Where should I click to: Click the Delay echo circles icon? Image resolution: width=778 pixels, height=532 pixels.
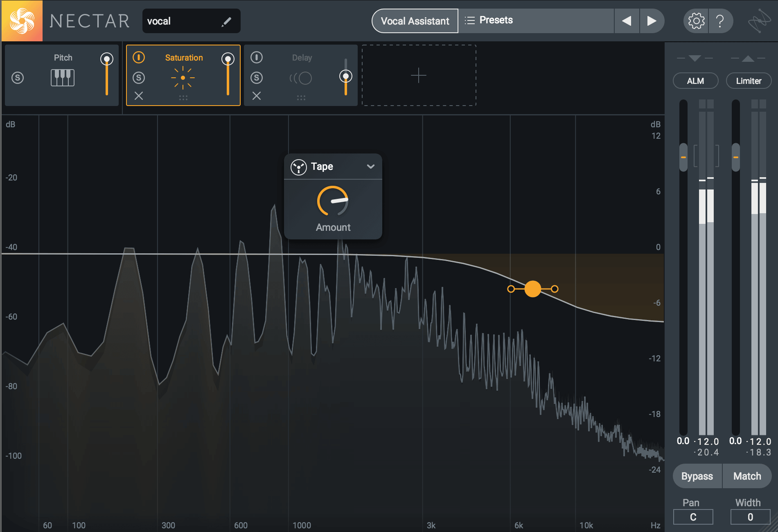(301, 78)
